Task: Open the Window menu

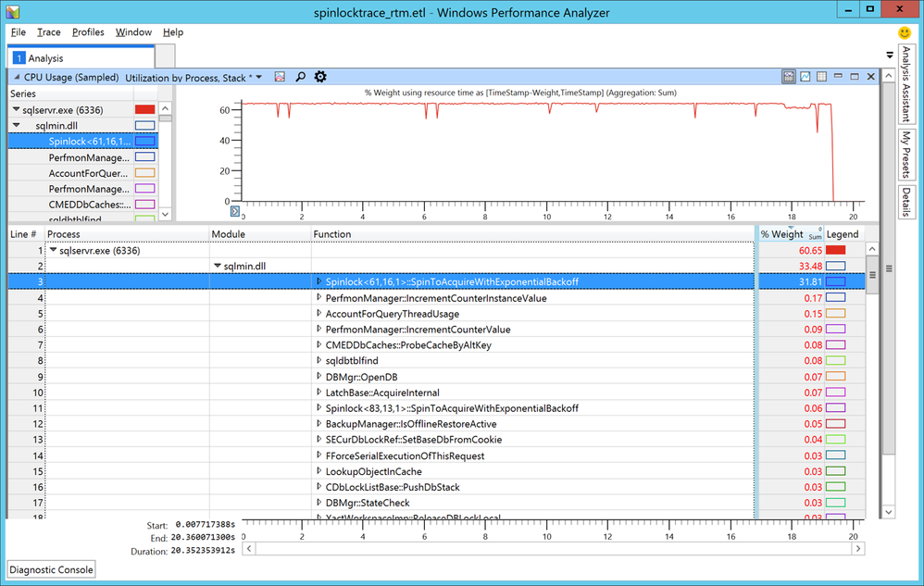Action: click(133, 32)
